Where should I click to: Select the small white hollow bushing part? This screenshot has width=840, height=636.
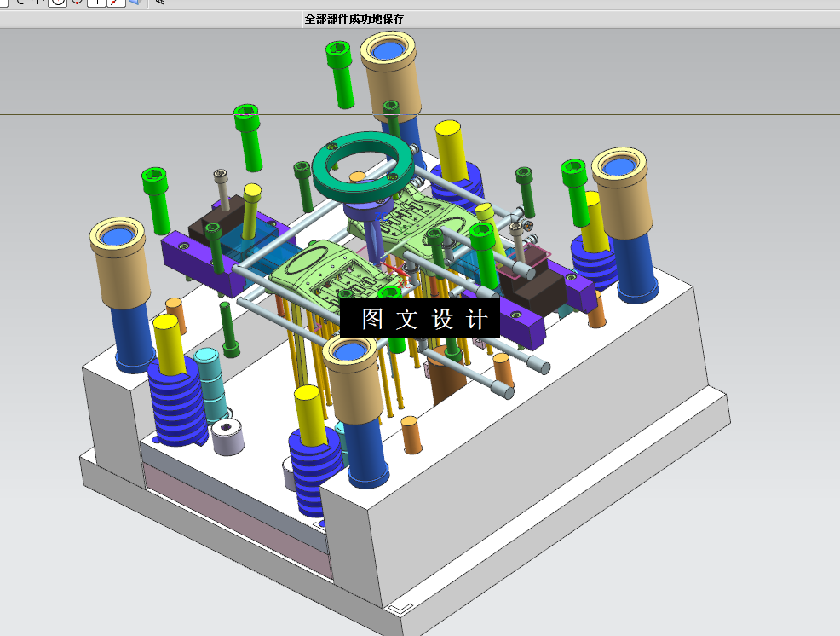click(x=227, y=437)
